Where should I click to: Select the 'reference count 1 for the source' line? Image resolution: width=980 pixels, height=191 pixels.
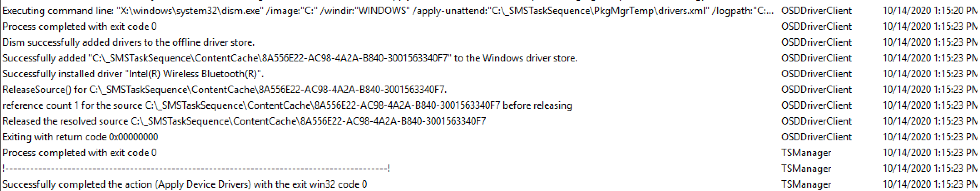pos(287,105)
